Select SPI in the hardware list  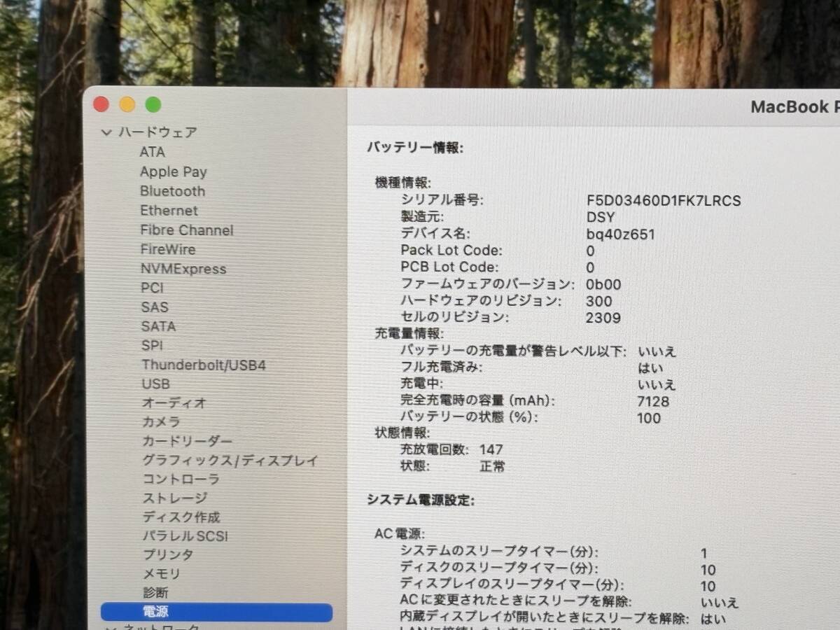pos(152,346)
